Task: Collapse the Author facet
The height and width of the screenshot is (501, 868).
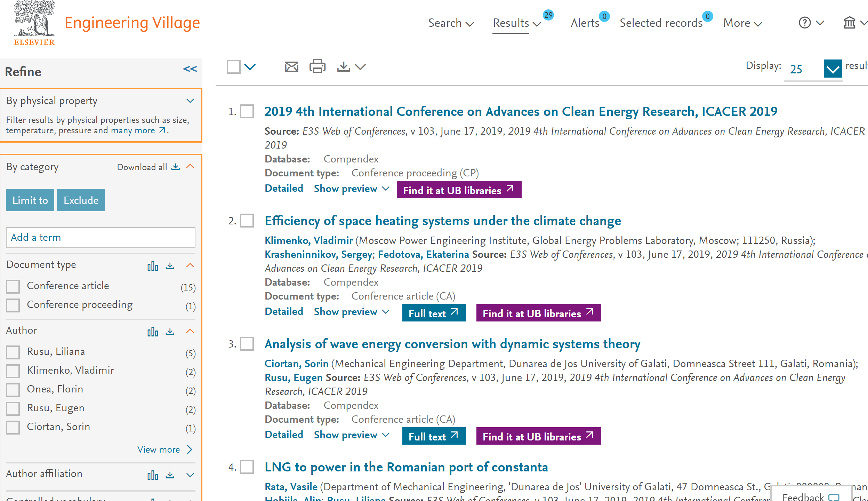Action: [x=190, y=331]
